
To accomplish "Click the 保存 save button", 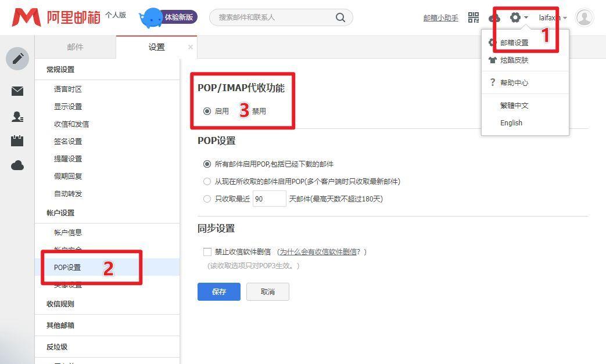I will pyautogui.click(x=218, y=291).
